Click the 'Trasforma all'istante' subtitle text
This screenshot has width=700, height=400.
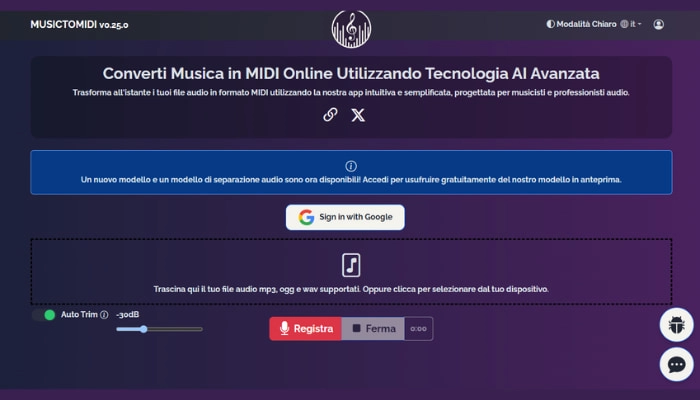pos(351,93)
